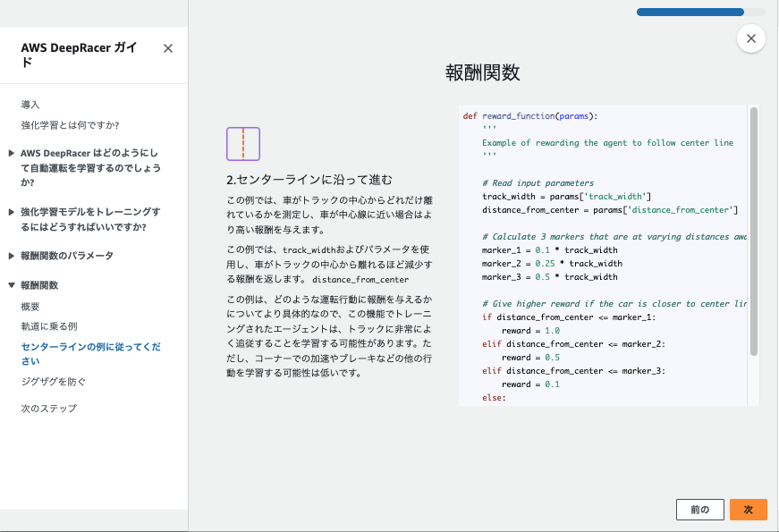Click the # Read input parameters comment

(x=538, y=183)
